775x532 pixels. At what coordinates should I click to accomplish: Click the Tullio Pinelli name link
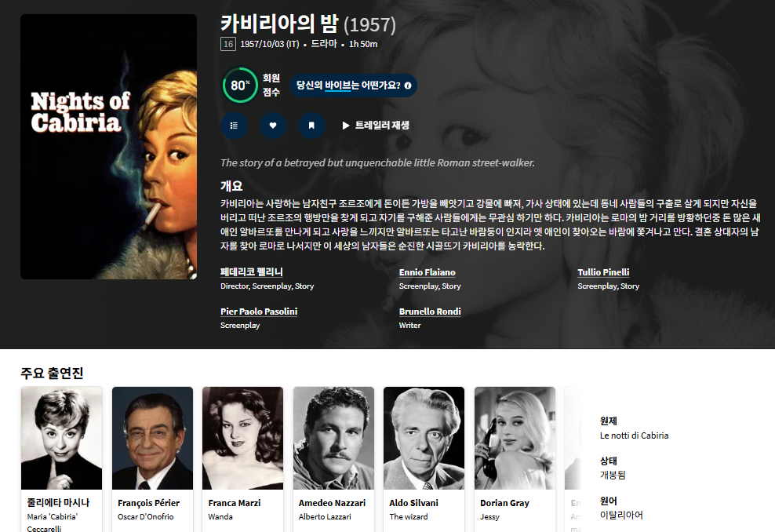tap(603, 272)
